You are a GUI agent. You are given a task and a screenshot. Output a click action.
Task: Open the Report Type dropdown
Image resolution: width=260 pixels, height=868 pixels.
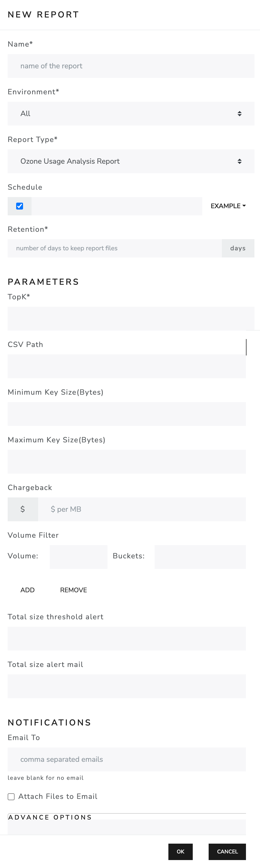[131, 161]
